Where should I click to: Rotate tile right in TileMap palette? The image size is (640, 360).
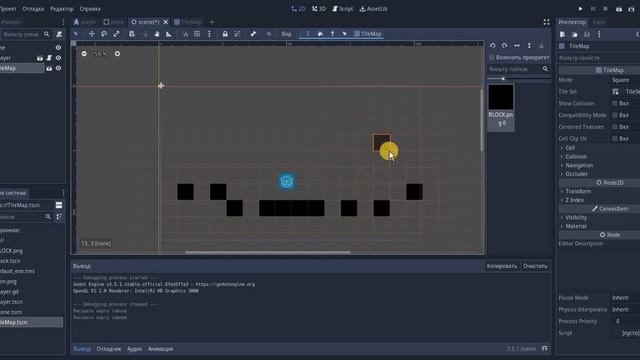[x=504, y=46]
